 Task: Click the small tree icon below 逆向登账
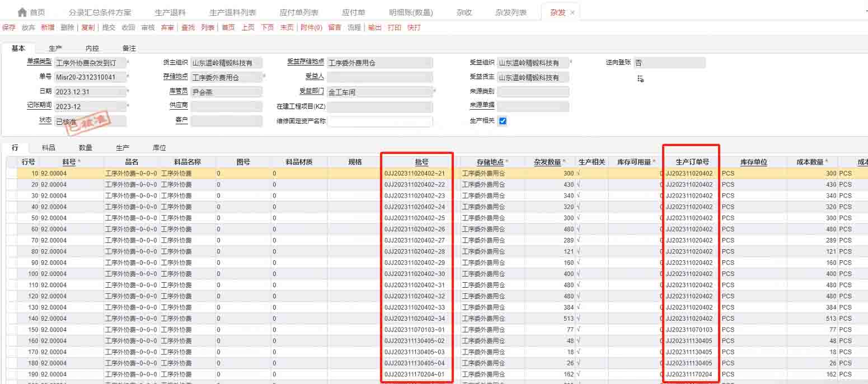coord(641,79)
